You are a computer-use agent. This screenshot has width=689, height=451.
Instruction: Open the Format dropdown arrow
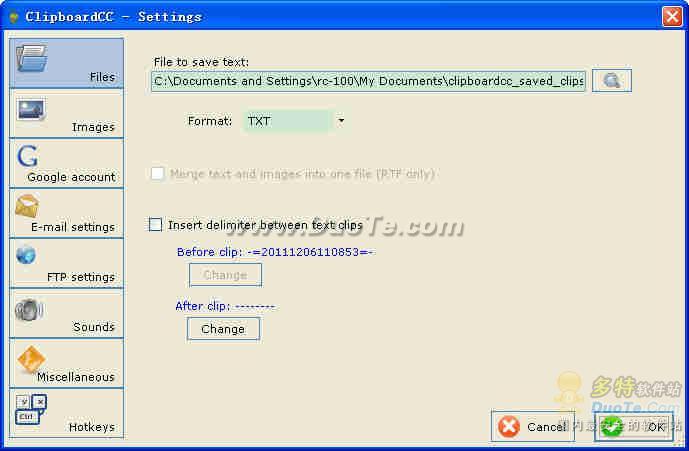click(341, 120)
